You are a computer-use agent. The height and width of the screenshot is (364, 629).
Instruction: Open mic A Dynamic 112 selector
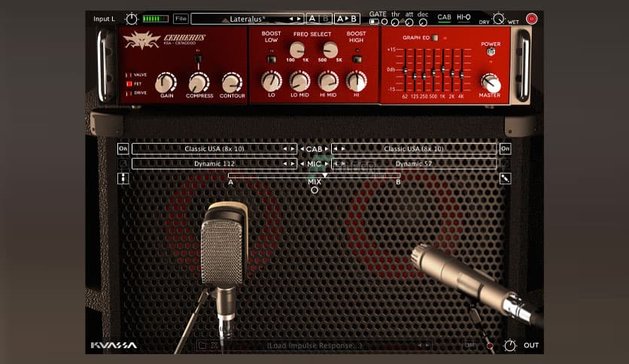[x=214, y=163]
